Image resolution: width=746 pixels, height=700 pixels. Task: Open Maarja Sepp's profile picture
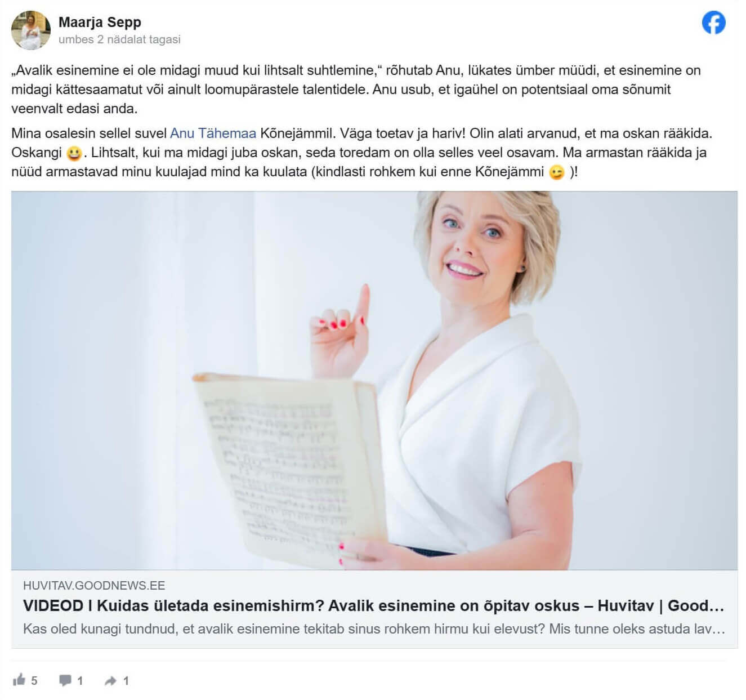pos(31,30)
